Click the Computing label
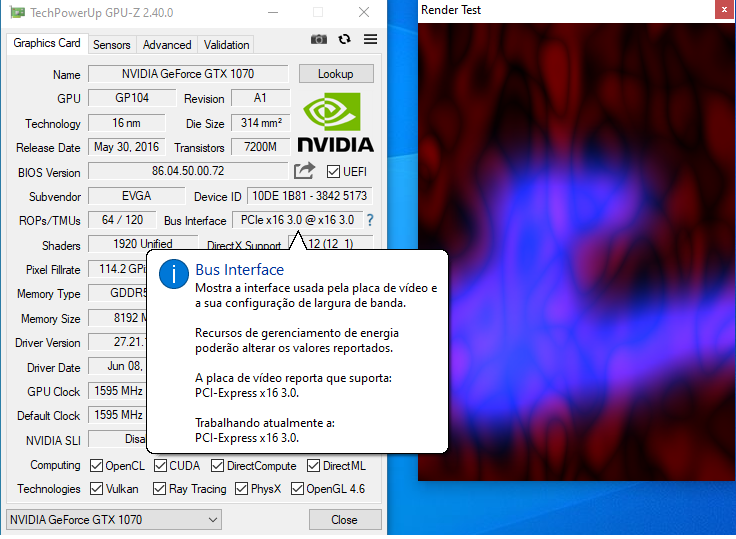Image resolution: width=736 pixels, height=539 pixels. pos(55,465)
